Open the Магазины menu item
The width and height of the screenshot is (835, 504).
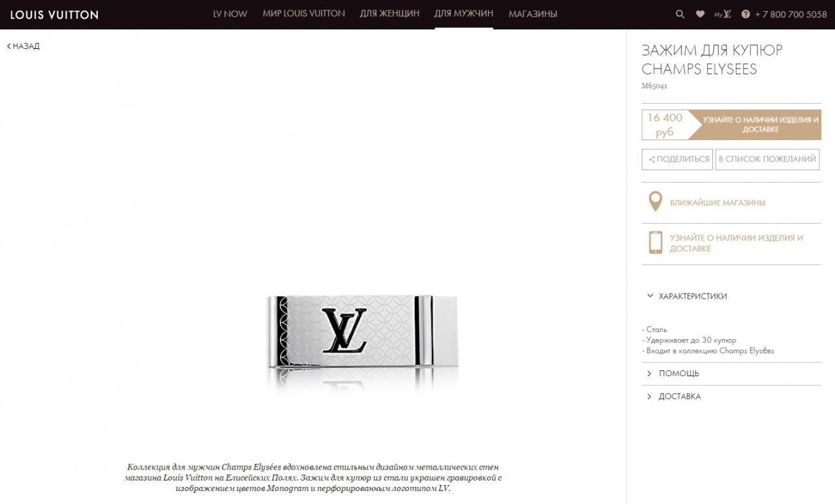pos(533,14)
